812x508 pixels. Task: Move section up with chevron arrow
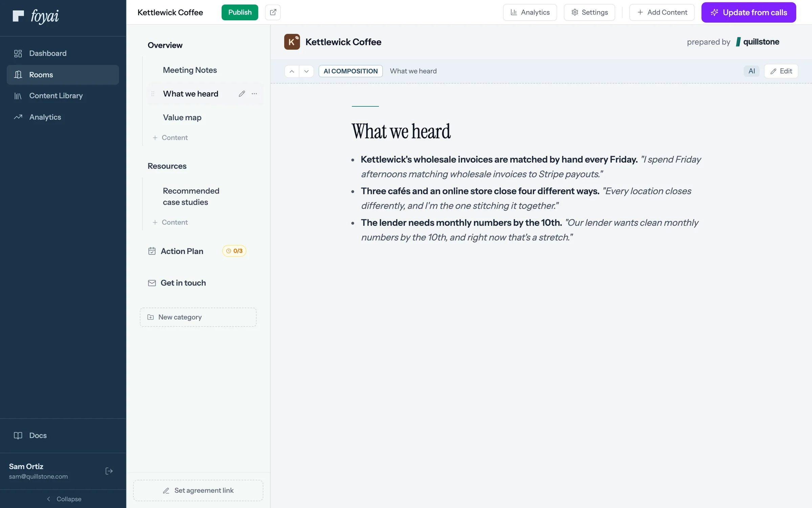(292, 71)
